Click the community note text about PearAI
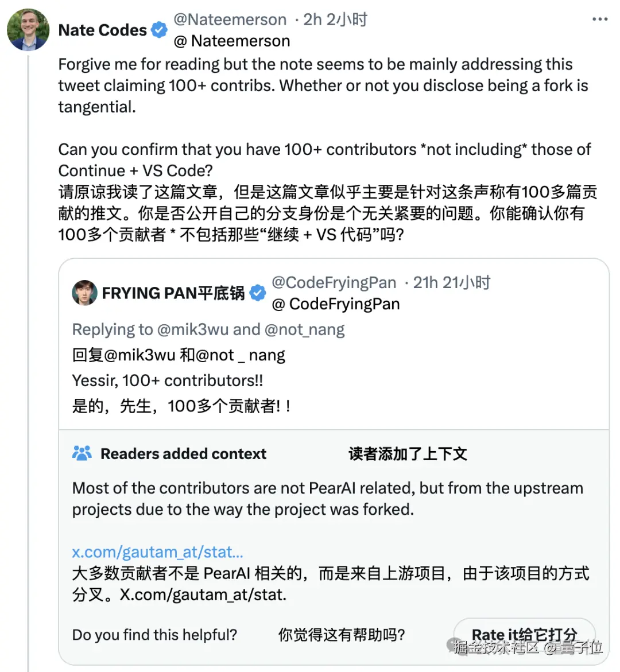 tap(327, 498)
